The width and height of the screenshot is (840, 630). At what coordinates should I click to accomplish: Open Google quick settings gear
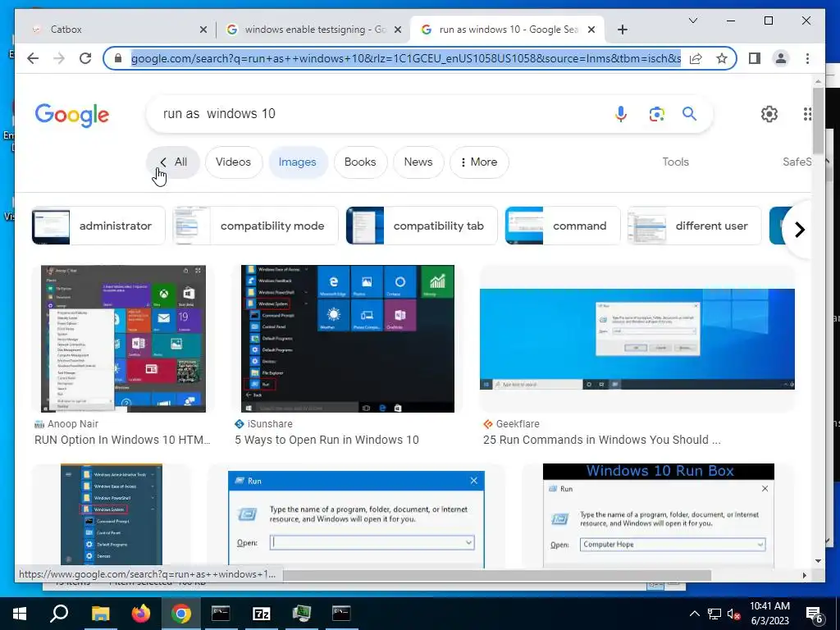(x=769, y=113)
